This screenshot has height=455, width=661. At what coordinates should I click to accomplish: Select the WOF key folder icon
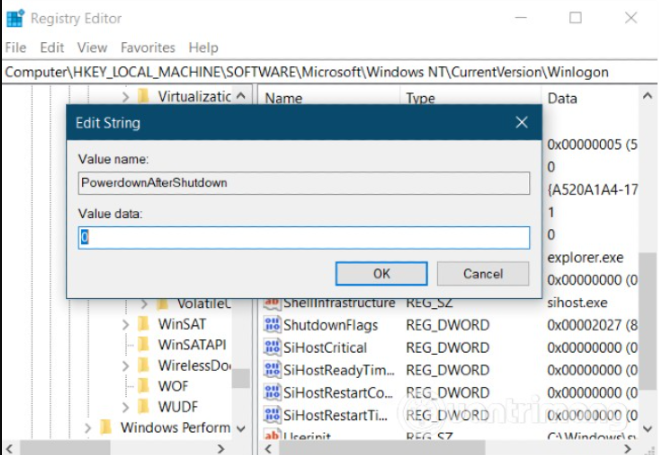[x=144, y=385]
